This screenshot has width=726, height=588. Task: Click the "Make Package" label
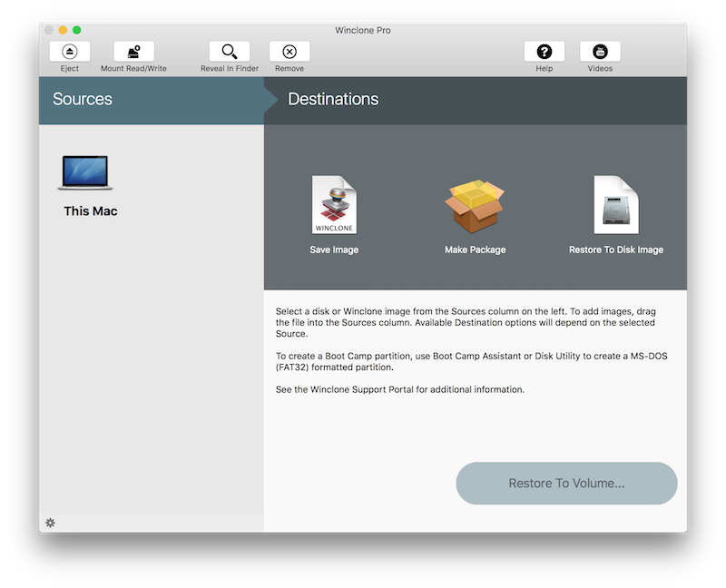coord(475,250)
